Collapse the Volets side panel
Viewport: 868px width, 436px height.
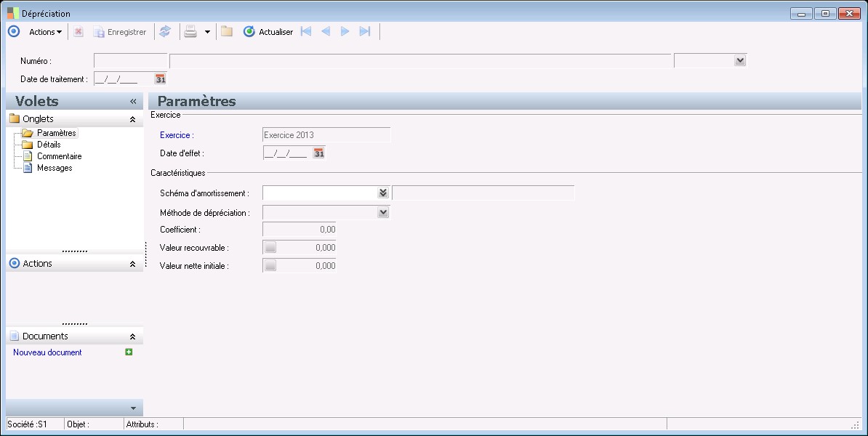[133, 102]
